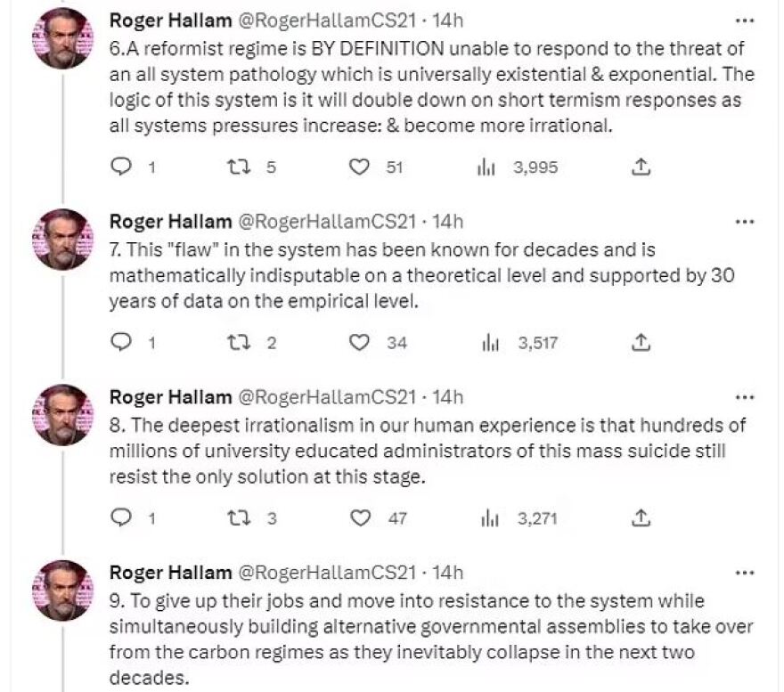The height and width of the screenshot is (692, 784).
Task: Share tweet 7 using share icon
Action: pos(641,342)
